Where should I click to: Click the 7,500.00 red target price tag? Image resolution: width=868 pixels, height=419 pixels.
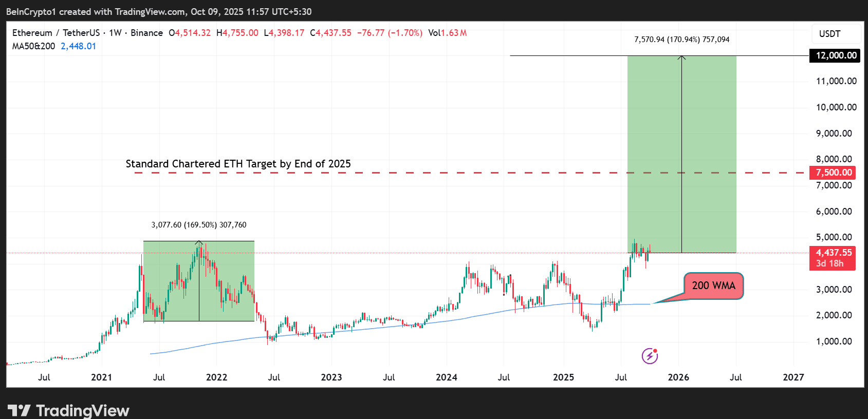[x=833, y=173]
